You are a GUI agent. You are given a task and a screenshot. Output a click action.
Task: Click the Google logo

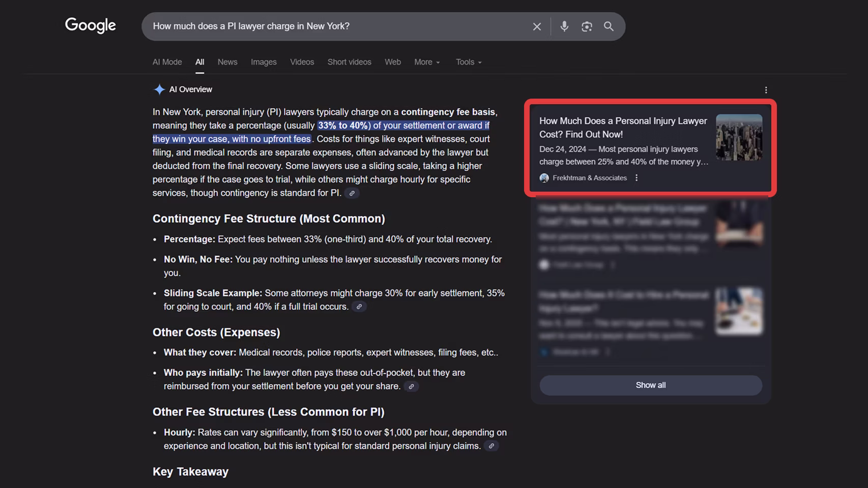click(91, 25)
